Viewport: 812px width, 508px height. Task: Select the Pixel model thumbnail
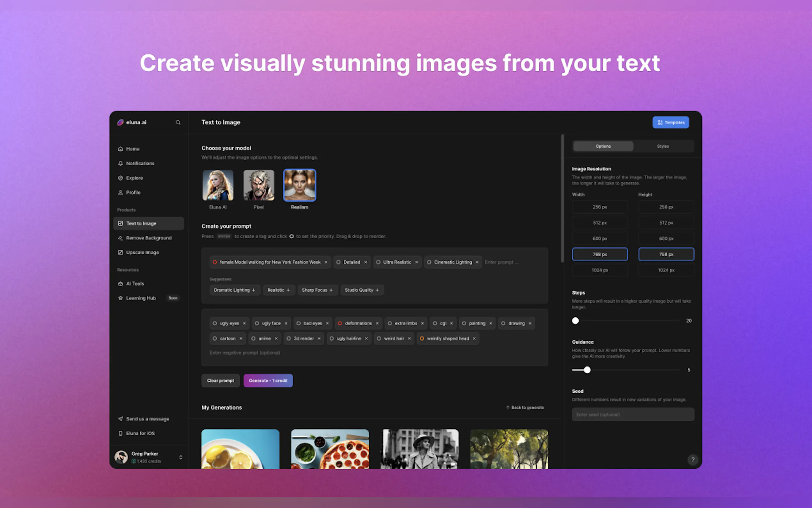click(x=259, y=186)
